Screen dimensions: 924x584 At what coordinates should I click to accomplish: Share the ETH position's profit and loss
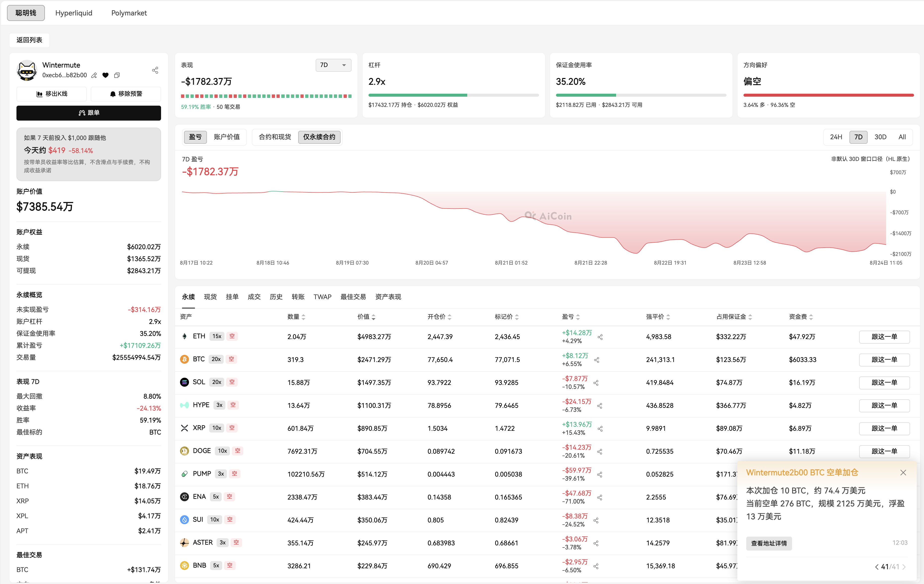[x=600, y=337]
